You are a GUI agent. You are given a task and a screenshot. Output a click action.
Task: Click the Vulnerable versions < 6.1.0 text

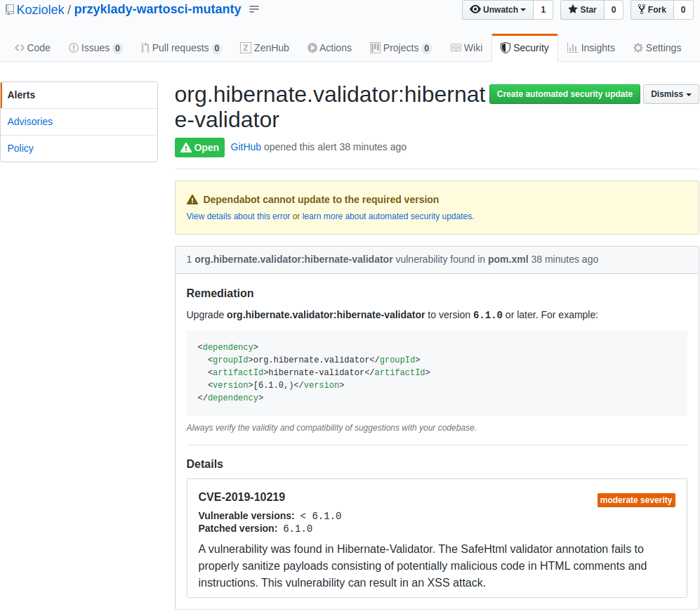point(270,516)
